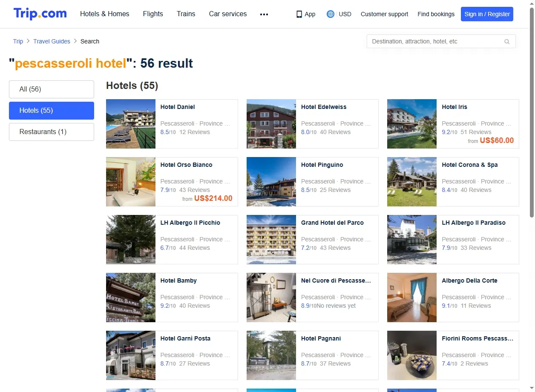The height and width of the screenshot is (392, 535).
Task: Click 'No reviews yet' text
Action: pyautogui.click(x=336, y=306)
